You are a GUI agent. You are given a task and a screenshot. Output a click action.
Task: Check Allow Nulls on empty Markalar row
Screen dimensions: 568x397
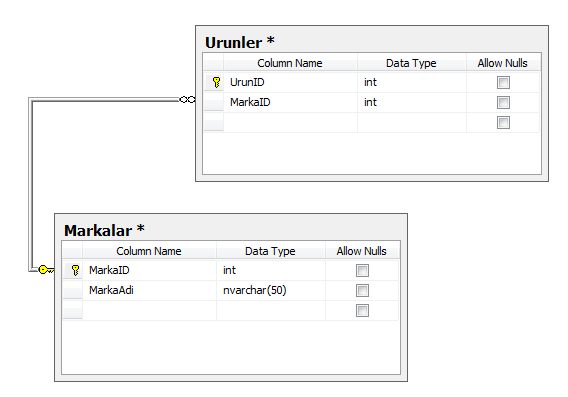(x=362, y=310)
